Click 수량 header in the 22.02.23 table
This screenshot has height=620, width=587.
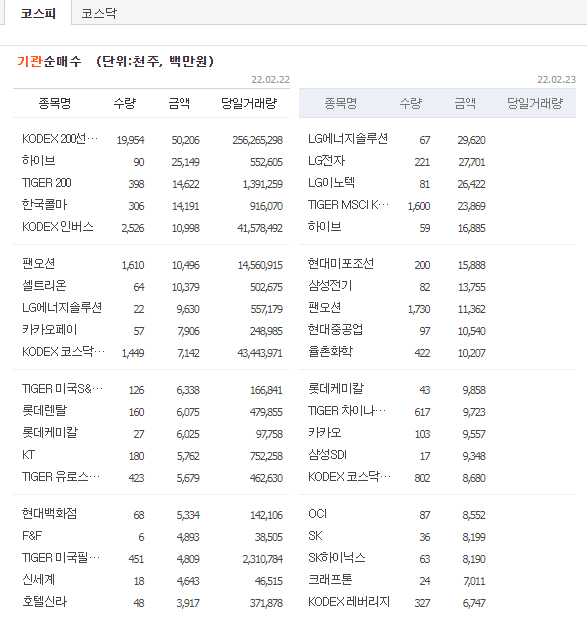coord(410,103)
